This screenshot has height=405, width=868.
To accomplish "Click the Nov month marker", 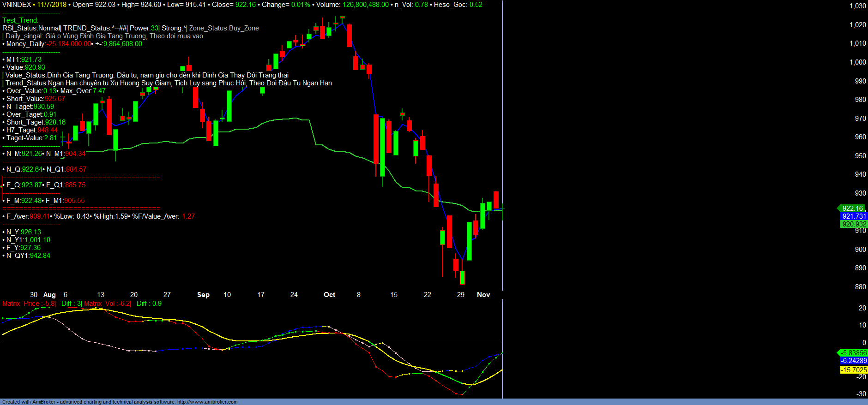I will (483, 295).
